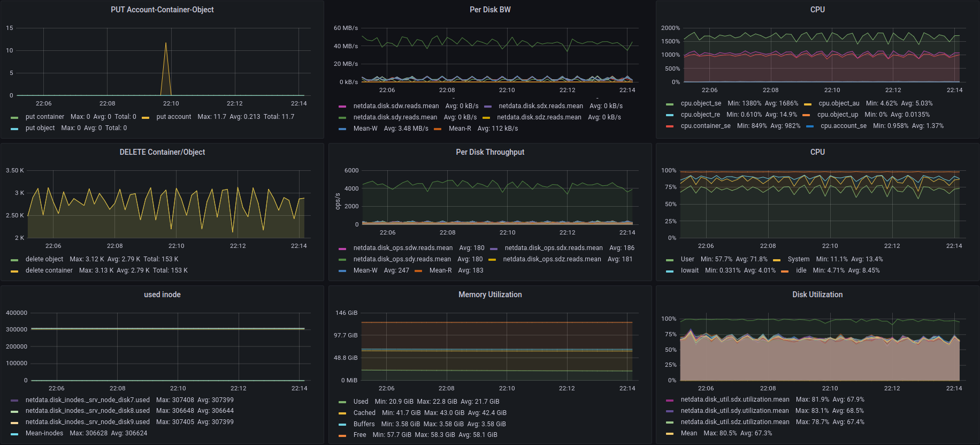Toggle the put account series in legend

coord(173,117)
